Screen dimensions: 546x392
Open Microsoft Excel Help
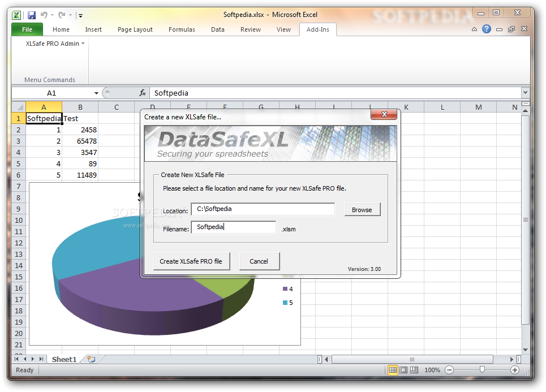487,29
